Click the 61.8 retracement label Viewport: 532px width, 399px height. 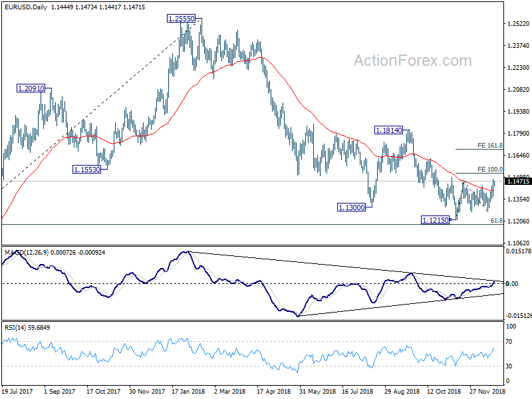point(497,221)
